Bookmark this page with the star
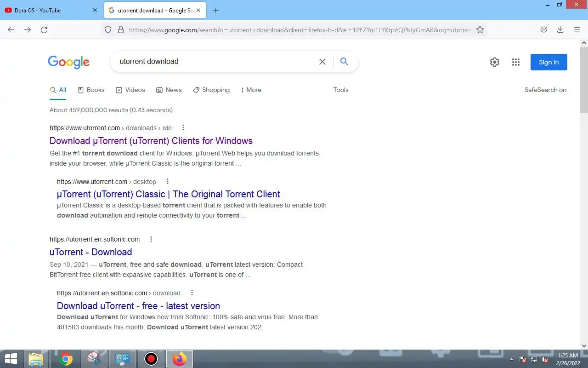The height and width of the screenshot is (368, 588). (x=480, y=29)
